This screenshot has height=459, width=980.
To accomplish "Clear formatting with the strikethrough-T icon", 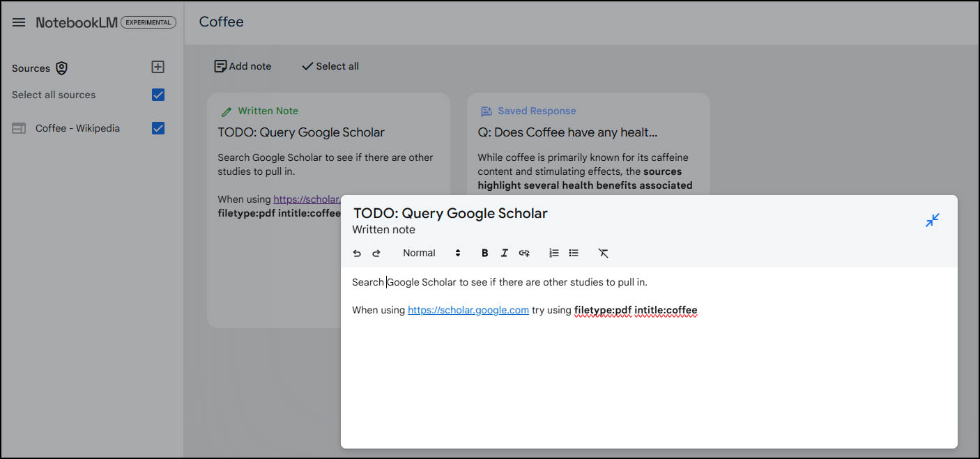I will [603, 253].
